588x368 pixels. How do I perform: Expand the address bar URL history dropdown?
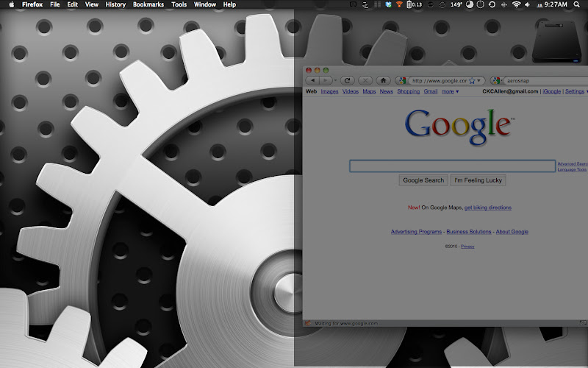pyautogui.click(x=479, y=81)
